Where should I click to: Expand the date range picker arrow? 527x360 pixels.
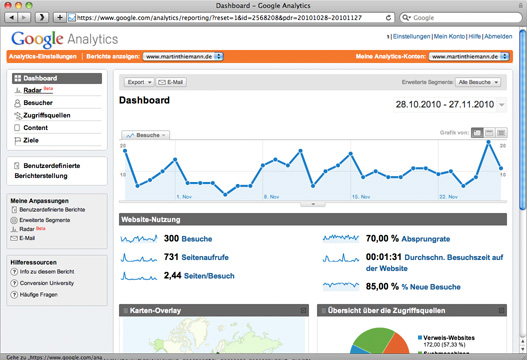pos(501,105)
